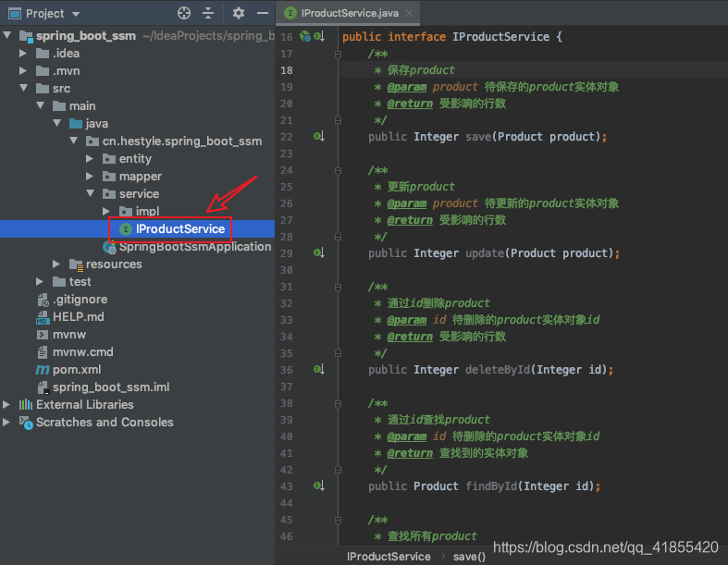Click the update method name on line 29
This screenshot has width=728, height=565.
(485, 253)
